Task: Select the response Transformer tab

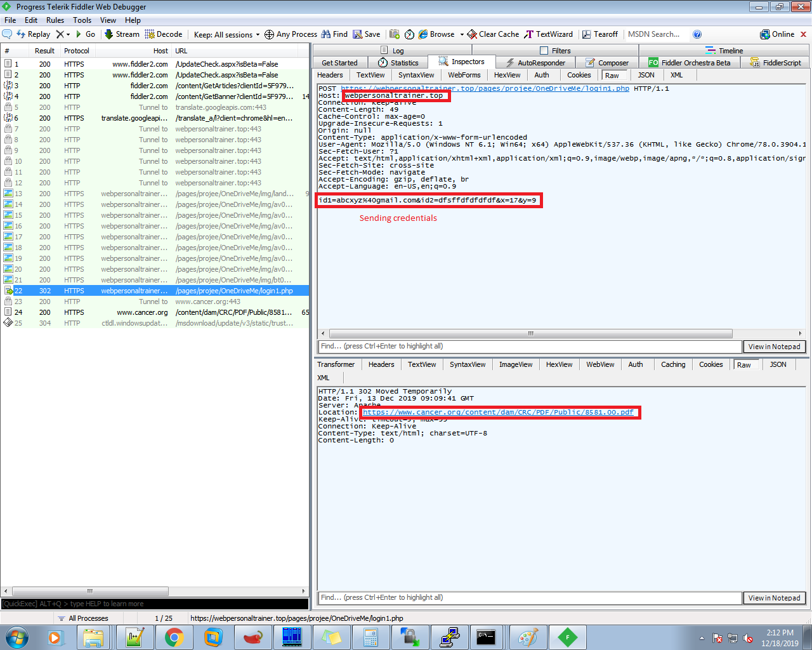Action: tap(336, 364)
